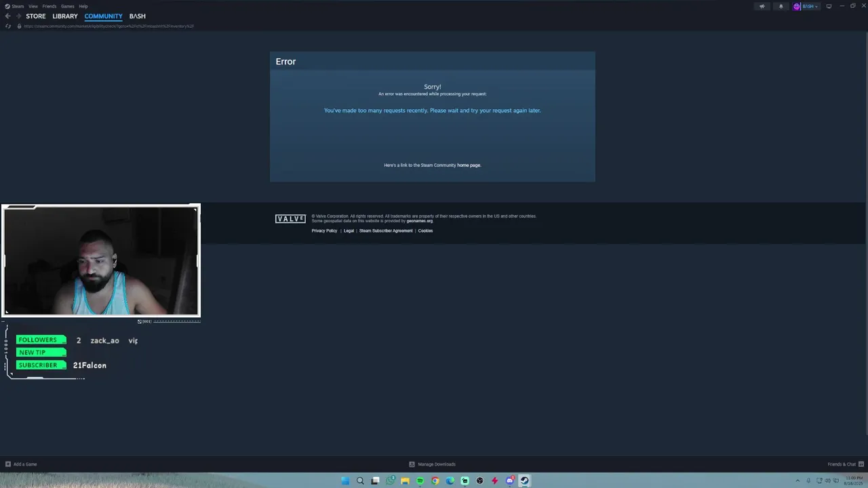Open the Cookies link
868x488 pixels.
pos(425,231)
